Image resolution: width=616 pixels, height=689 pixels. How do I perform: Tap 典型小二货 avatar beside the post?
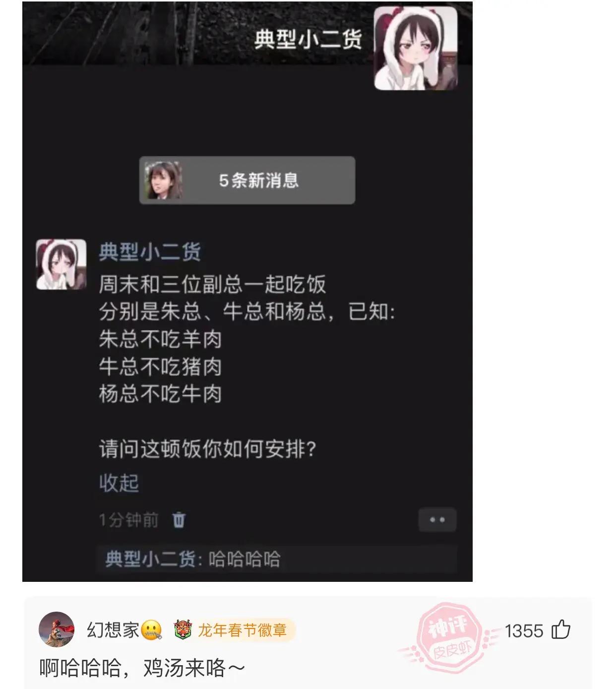click(61, 264)
